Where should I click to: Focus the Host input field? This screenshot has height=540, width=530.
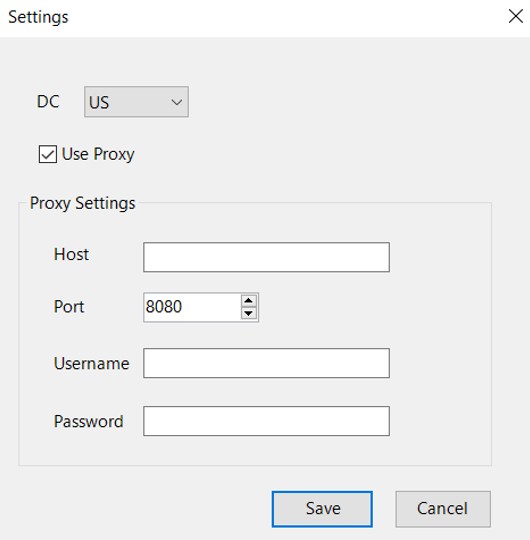(267, 257)
